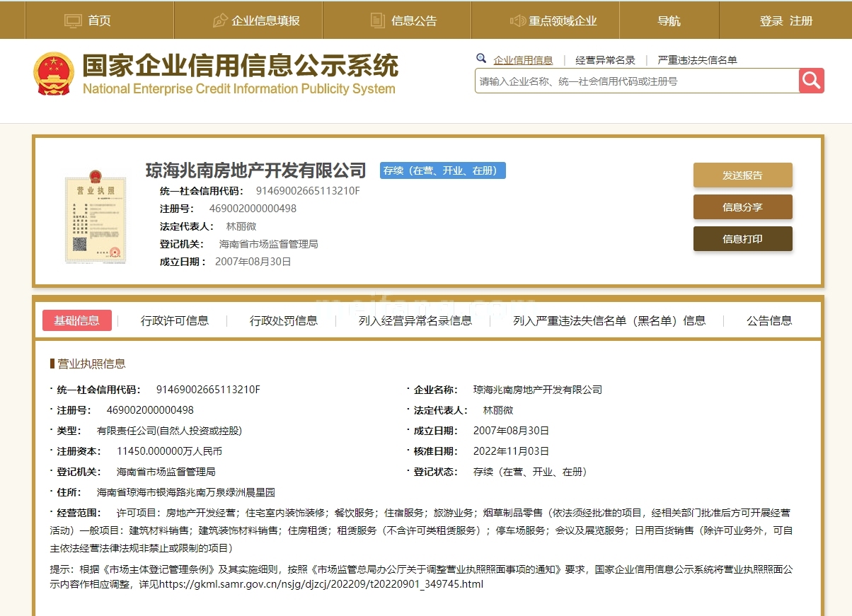Click the small magnifier icon before 企业信用信息
Screen dimensions: 852x616
tap(482, 59)
